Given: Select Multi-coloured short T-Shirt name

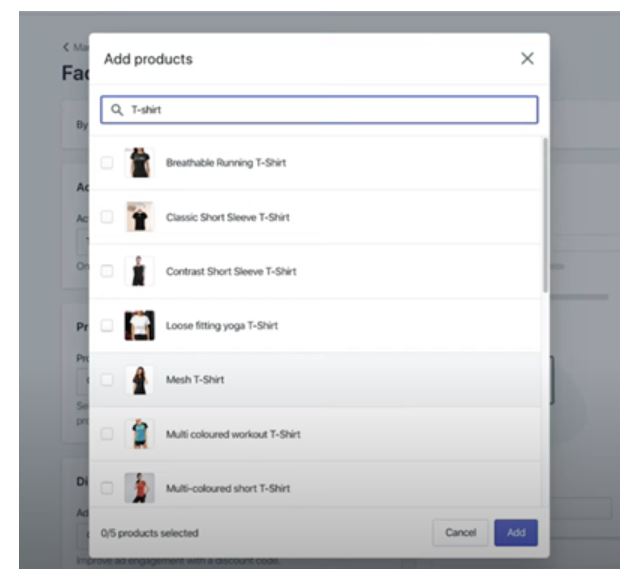Looking at the screenshot, I should tap(228, 489).
